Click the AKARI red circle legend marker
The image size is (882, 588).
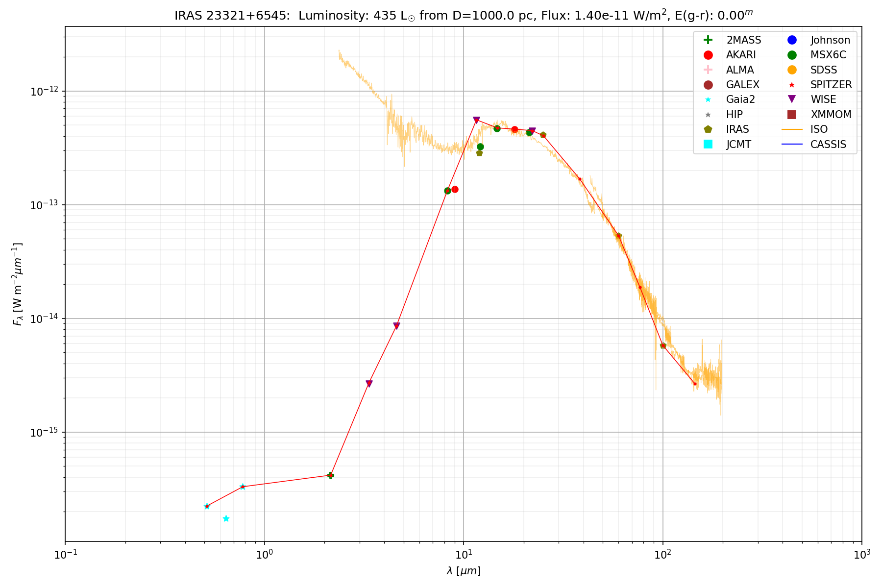point(708,55)
